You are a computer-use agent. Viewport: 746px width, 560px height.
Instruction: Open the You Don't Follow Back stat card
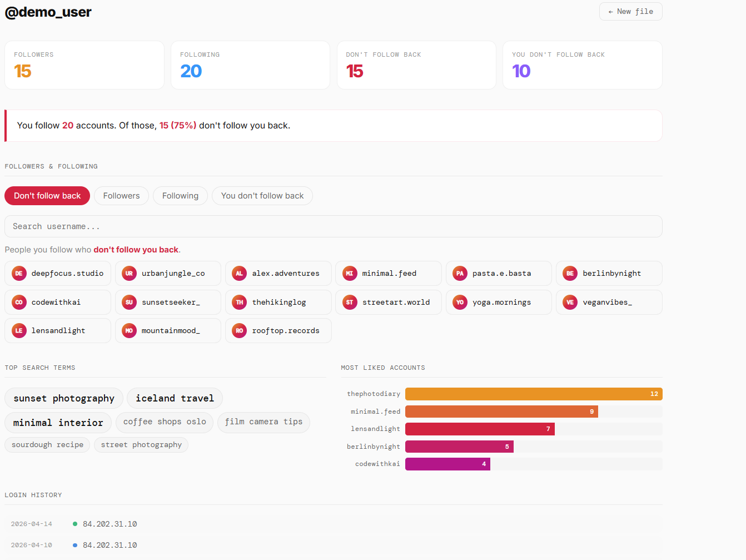pyautogui.click(x=583, y=65)
